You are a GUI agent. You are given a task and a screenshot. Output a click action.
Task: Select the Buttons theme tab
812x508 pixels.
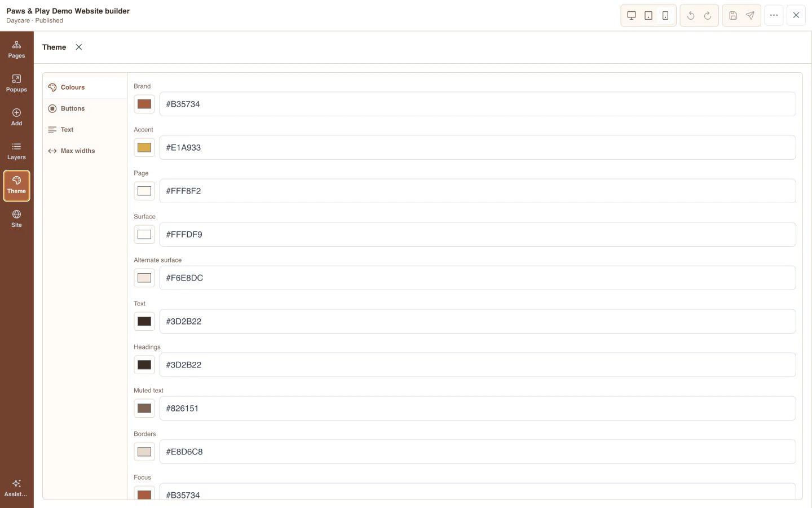[85, 108]
